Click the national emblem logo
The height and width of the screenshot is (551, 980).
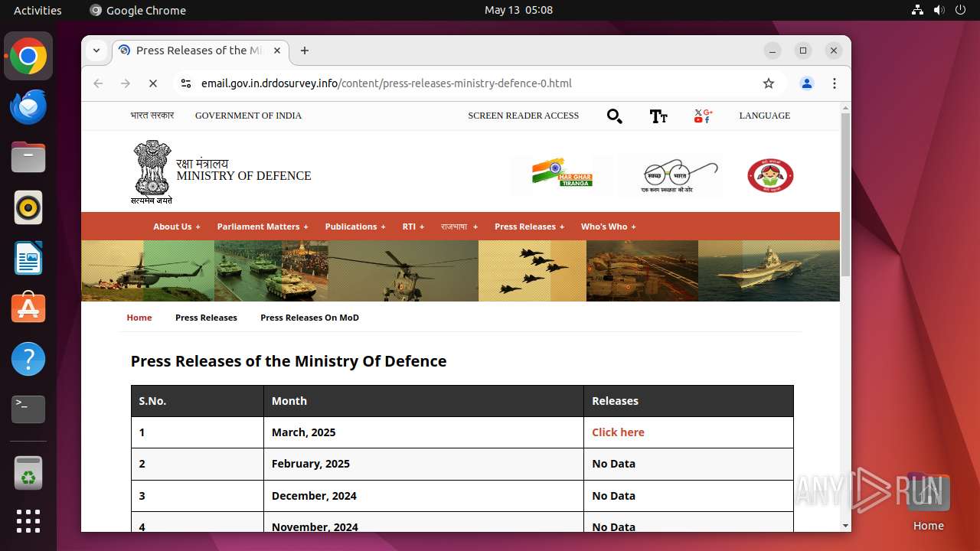click(x=152, y=171)
